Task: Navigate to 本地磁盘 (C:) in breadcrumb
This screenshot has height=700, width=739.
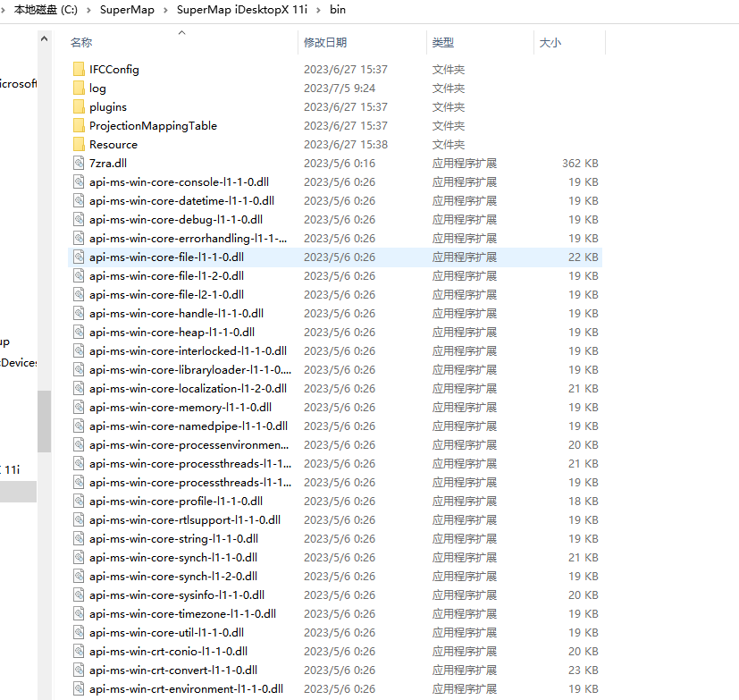Action: tap(46, 10)
